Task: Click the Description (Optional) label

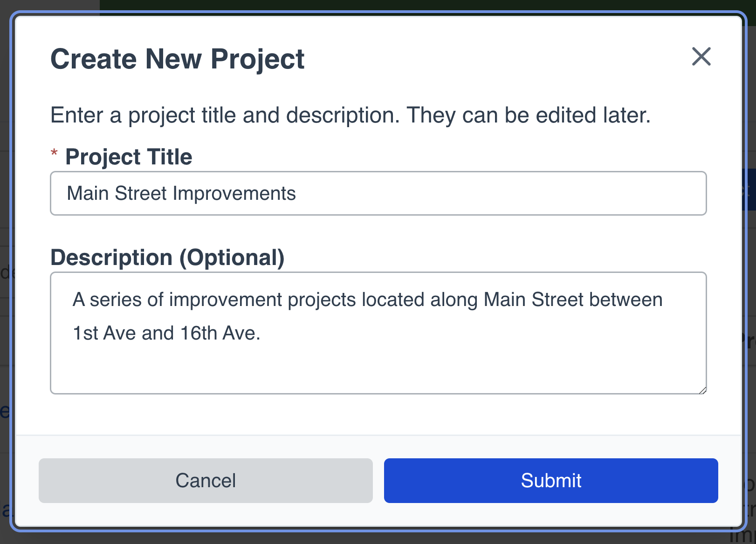Action: click(x=167, y=258)
